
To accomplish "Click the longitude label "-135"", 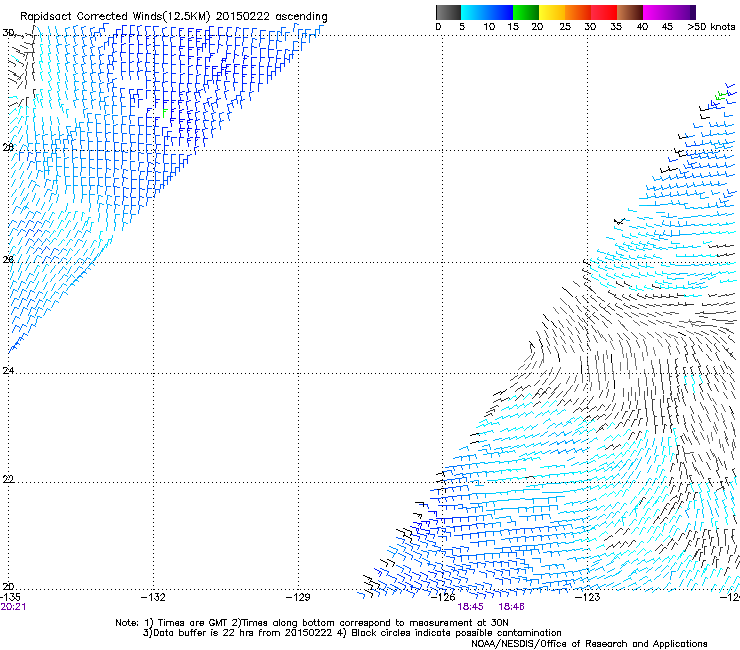I will (x=10, y=597).
